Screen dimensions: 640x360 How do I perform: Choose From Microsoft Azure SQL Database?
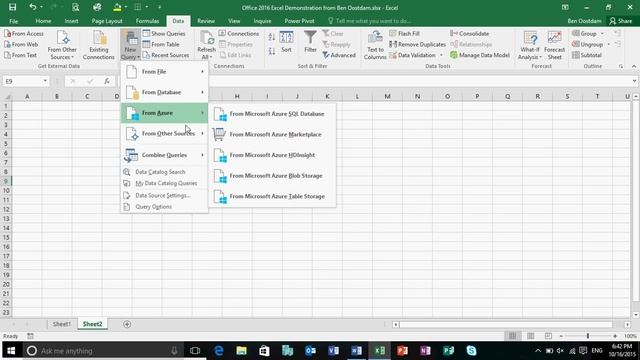pos(272,114)
